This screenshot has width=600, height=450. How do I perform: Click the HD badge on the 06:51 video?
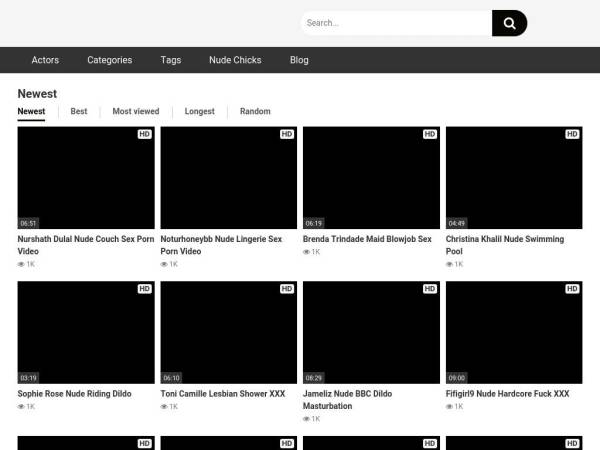coord(144,134)
